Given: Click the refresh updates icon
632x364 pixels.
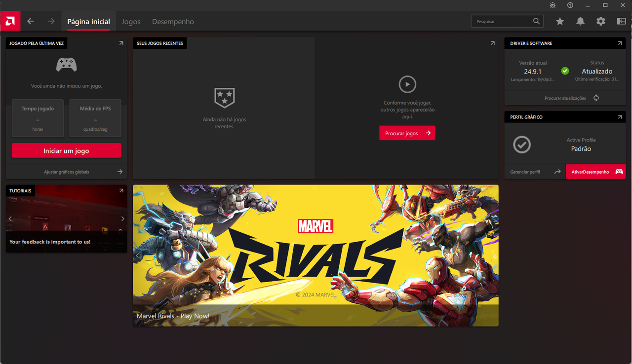Looking at the screenshot, I should coord(596,98).
